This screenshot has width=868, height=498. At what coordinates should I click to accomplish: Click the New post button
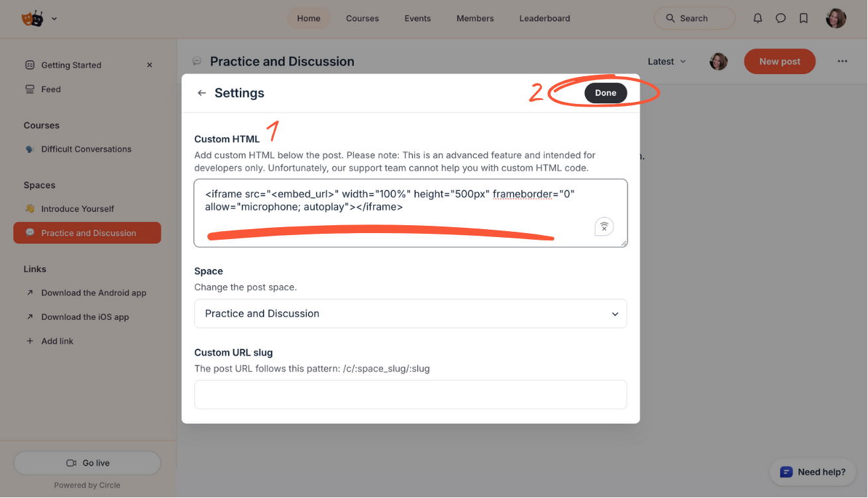tap(779, 62)
